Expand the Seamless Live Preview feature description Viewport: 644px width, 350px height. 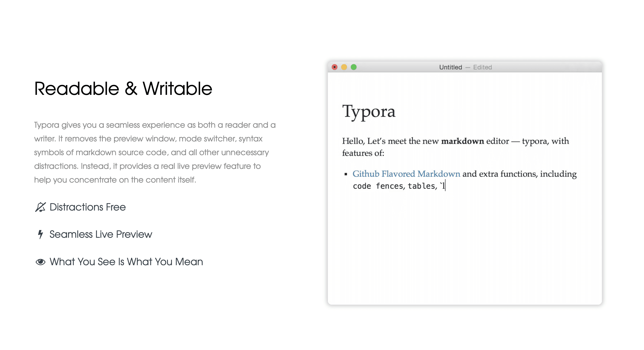[101, 234]
